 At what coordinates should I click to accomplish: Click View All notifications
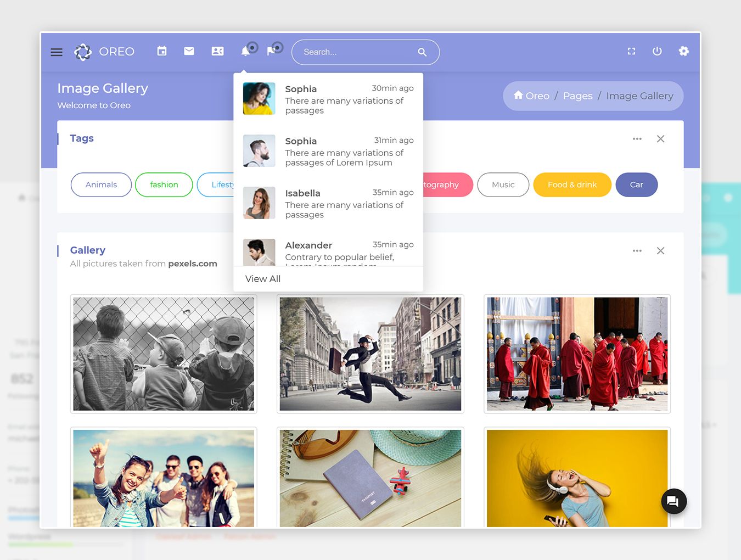pyautogui.click(x=263, y=279)
